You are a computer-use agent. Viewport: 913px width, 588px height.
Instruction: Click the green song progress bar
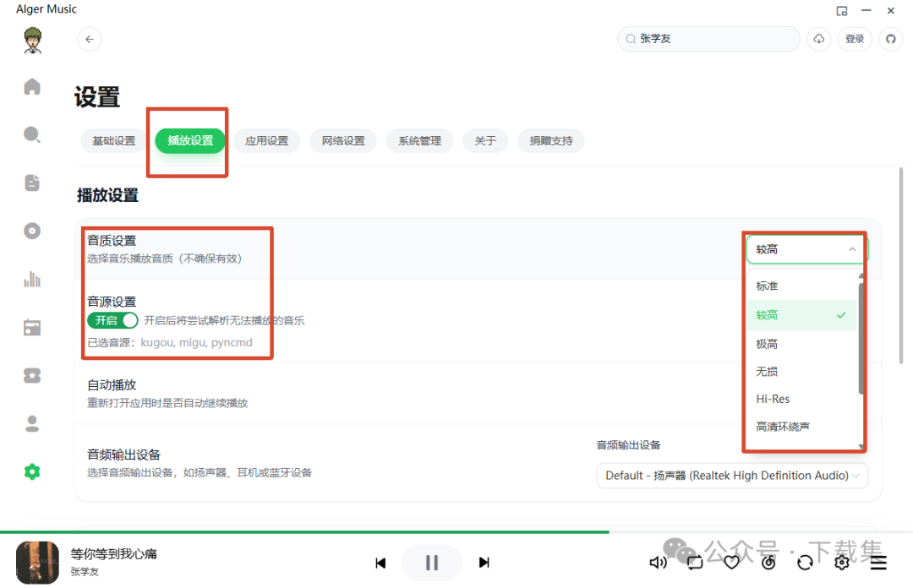[x=304, y=532]
